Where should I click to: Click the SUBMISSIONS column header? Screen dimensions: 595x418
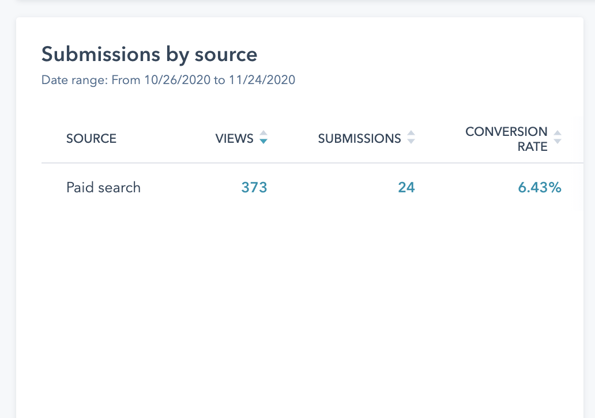(x=359, y=138)
